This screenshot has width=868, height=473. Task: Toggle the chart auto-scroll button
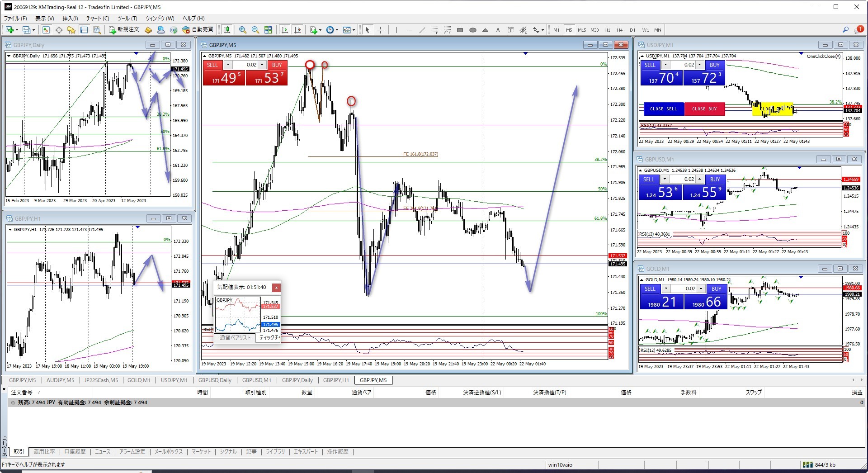point(285,30)
